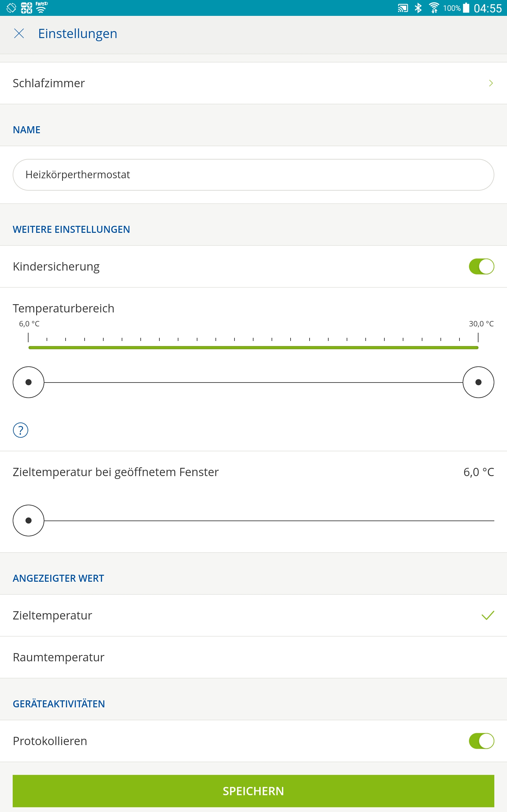This screenshot has height=812, width=507.
Task: Tap the help question mark icon
Action: pyautogui.click(x=21, y=430)
